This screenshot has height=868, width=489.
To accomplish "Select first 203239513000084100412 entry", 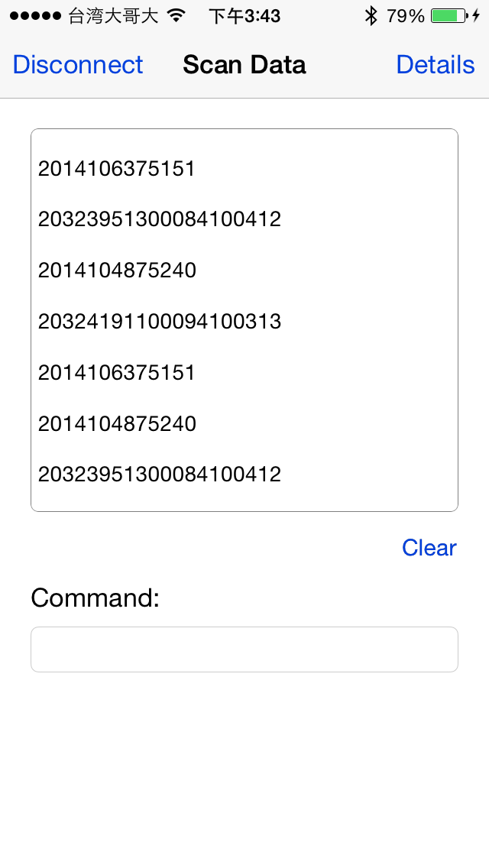I will coord(160,220).
